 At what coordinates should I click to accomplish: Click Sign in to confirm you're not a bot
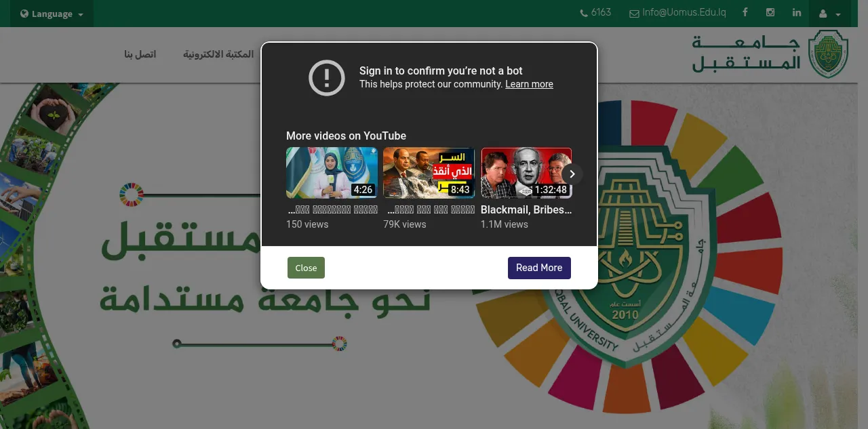click(x=441, y=70)
